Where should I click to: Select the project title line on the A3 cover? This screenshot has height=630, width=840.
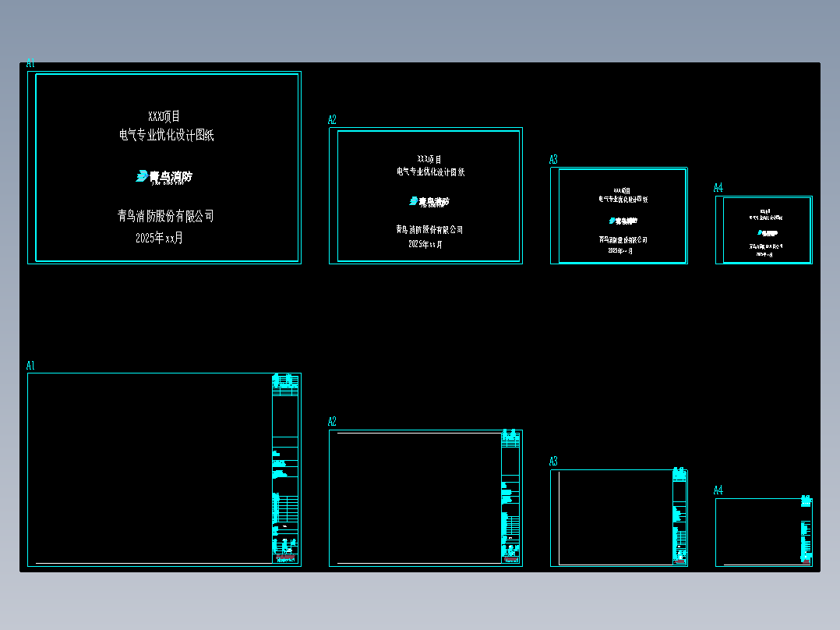point(622,191)
